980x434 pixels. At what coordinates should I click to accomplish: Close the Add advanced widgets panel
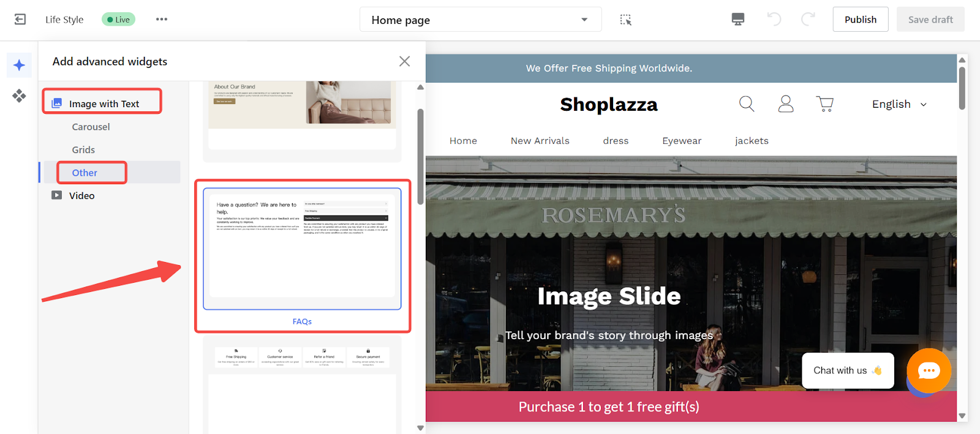tap(405, 61)
